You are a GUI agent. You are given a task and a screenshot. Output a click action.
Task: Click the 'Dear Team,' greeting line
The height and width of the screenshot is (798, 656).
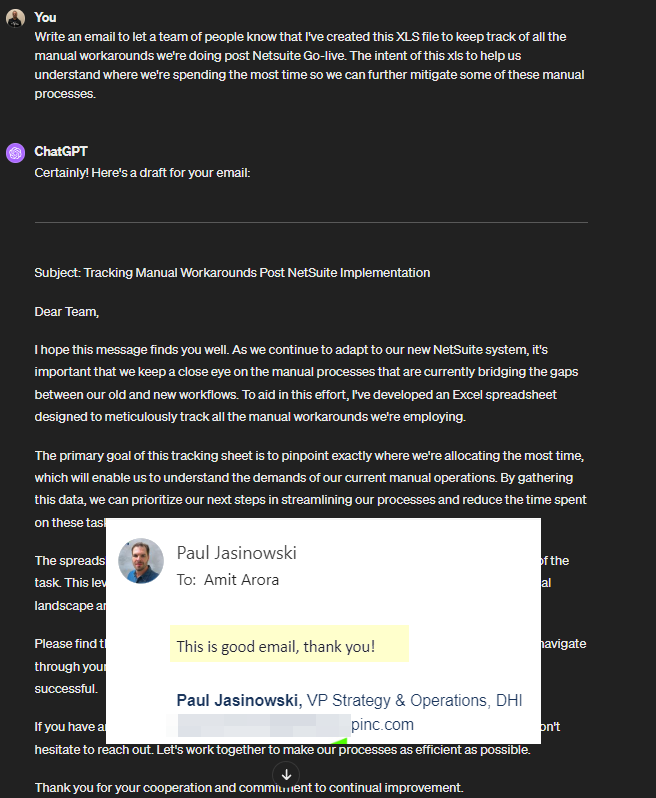(67, 311)
